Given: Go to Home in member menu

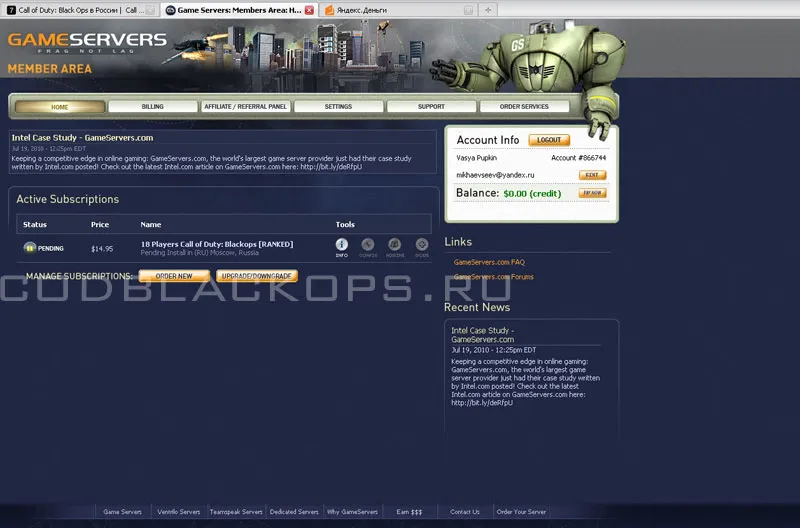Looking at the screenshot, I should 60,107.
